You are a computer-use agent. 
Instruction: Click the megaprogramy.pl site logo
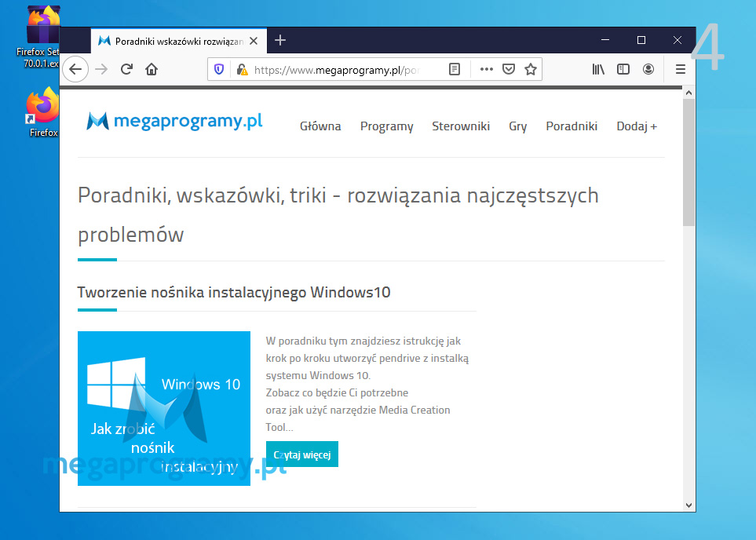coord(174,121)
